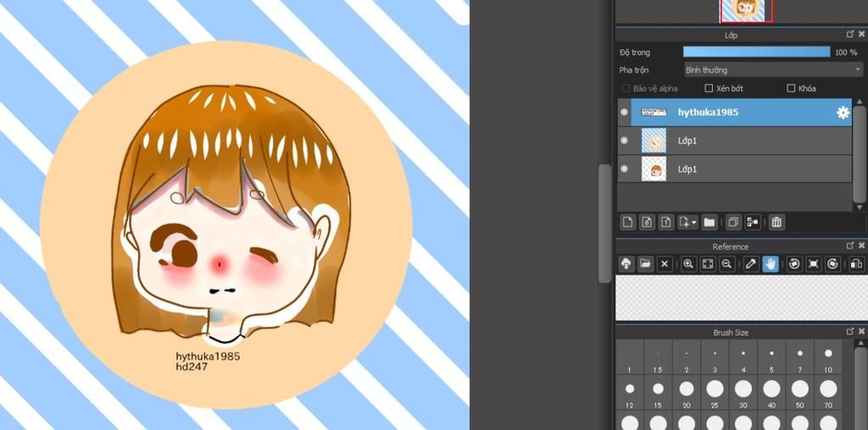Undock the Reference panel
868x430 pixels.
(850, 245)
